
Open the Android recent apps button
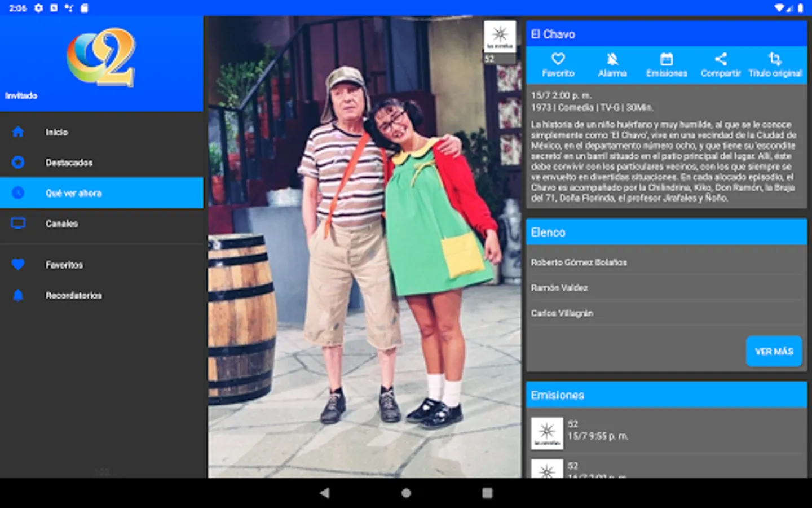click(x=487, y=493)
